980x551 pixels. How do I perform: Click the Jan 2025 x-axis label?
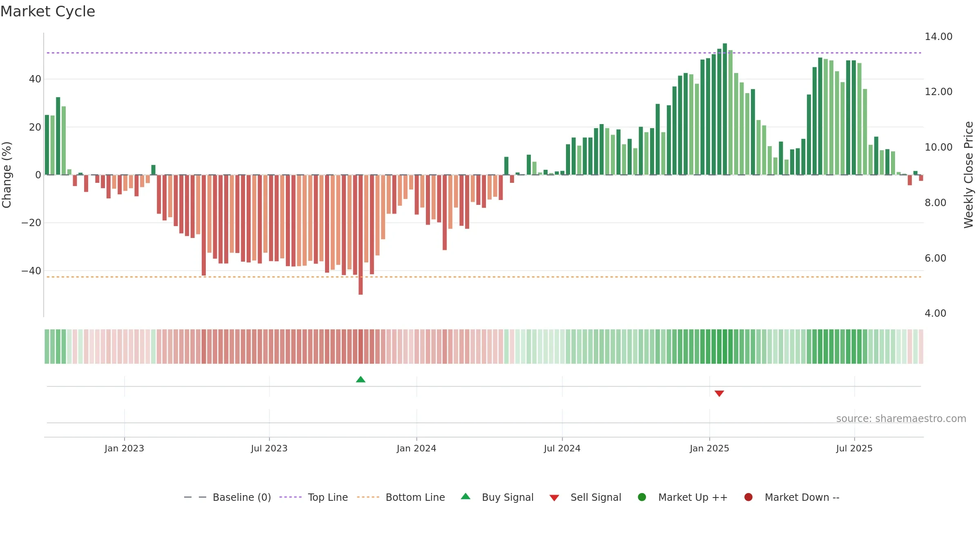coord(709,449)
